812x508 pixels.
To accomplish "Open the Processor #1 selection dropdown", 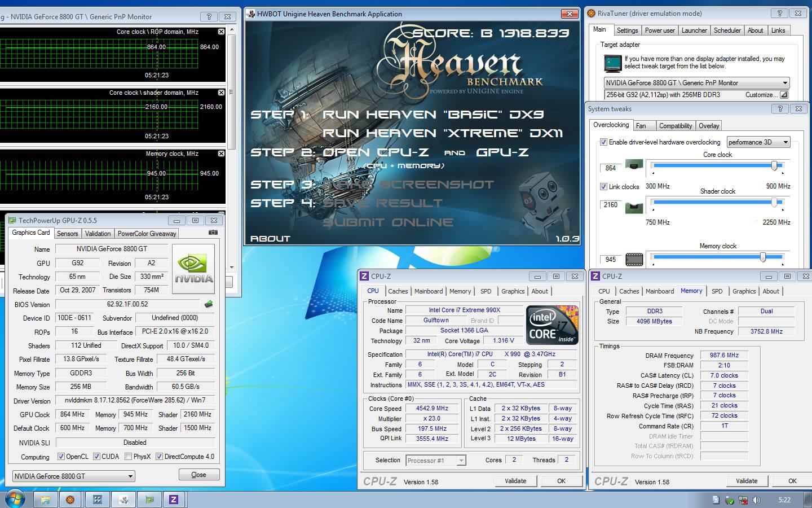I will click(x=436, y=461).
